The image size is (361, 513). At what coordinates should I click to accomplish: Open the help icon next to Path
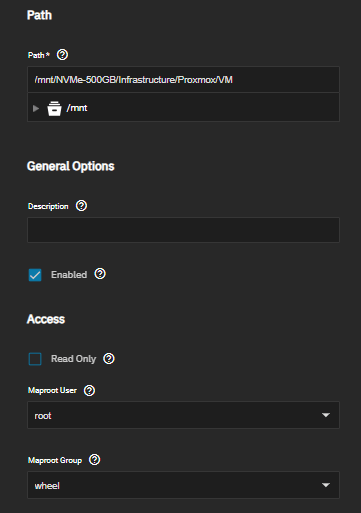pyautogui.click(x=62, y=55)
